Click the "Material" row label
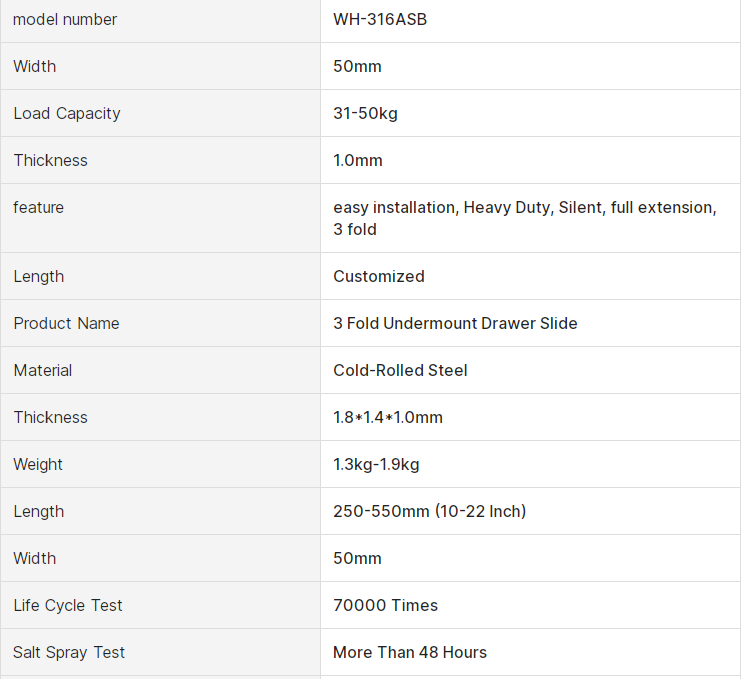This screenshot has width=747, height=679. pos(43,370)
